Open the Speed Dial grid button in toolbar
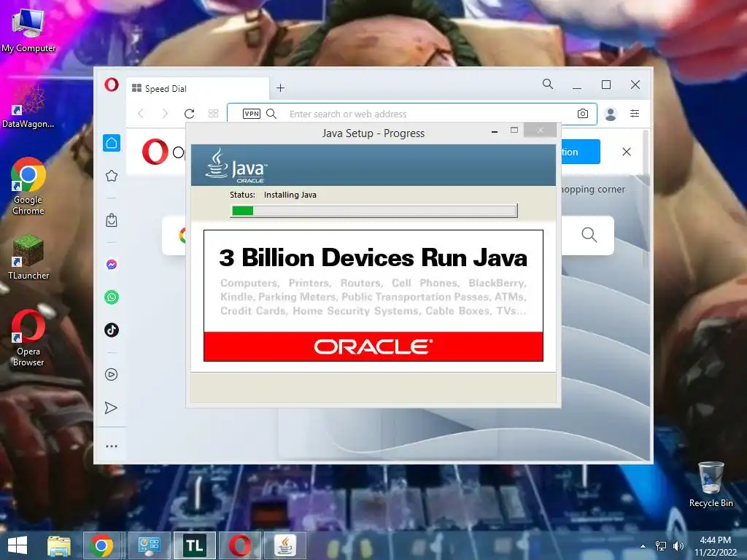The width and height of the screenshot is (747, 560). (214, 113)
